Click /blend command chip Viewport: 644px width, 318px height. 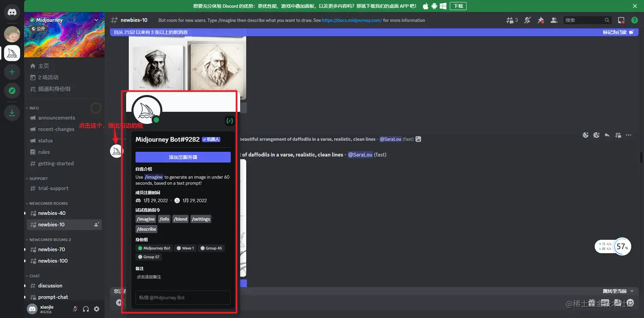181,219
